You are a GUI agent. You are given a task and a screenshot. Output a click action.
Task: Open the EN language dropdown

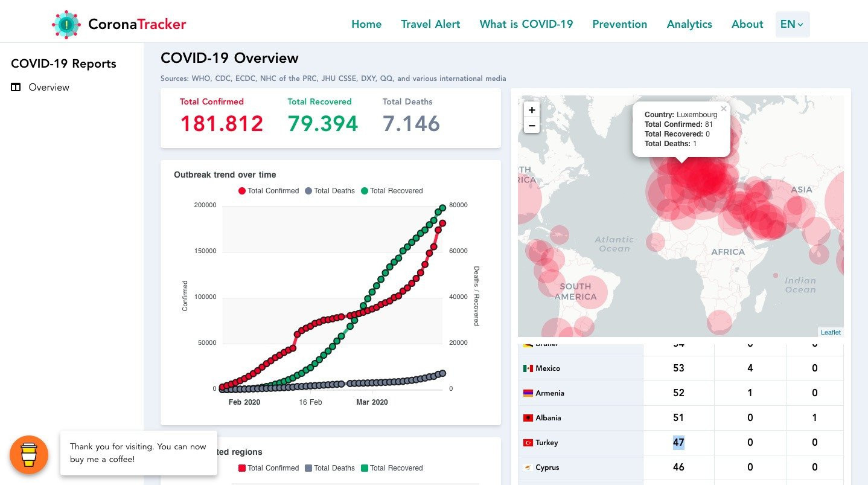point(792,25)
